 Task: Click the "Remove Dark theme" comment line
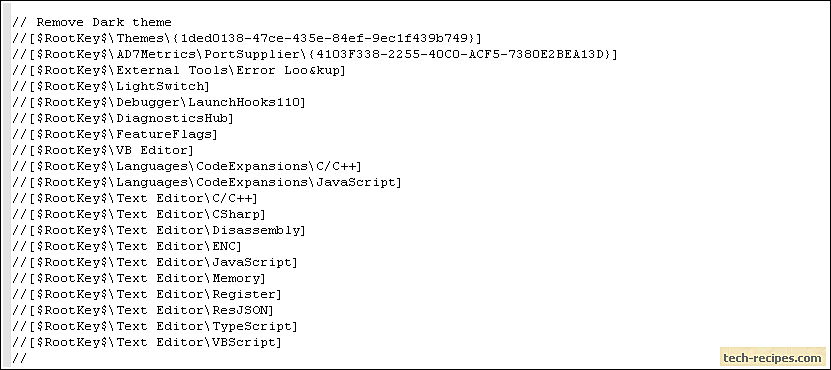(x=92, y=22)
